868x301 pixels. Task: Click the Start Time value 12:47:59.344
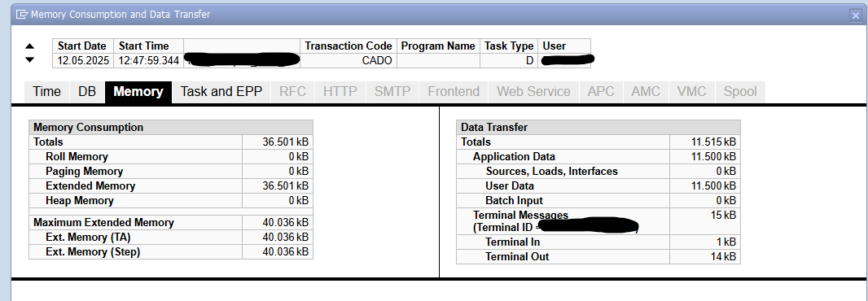pyautogui.click(x=148, y=61)
